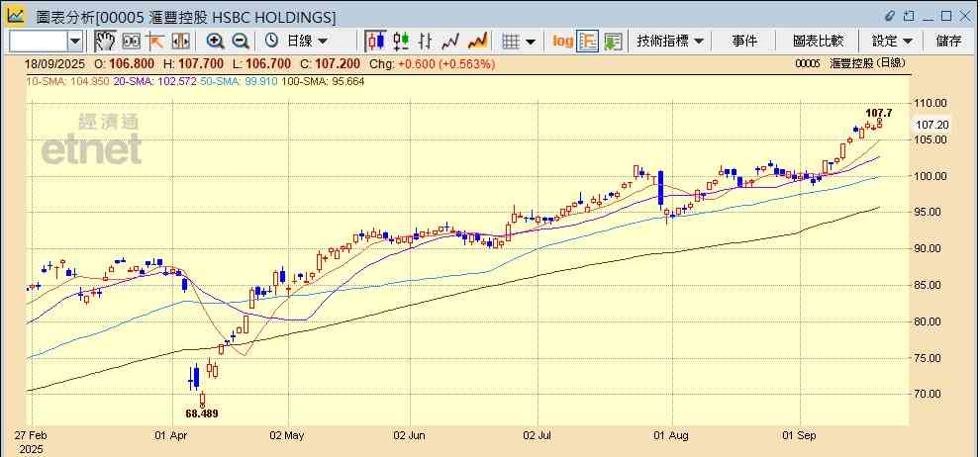Click the 01 Aug date axis label

coord(672,435)
